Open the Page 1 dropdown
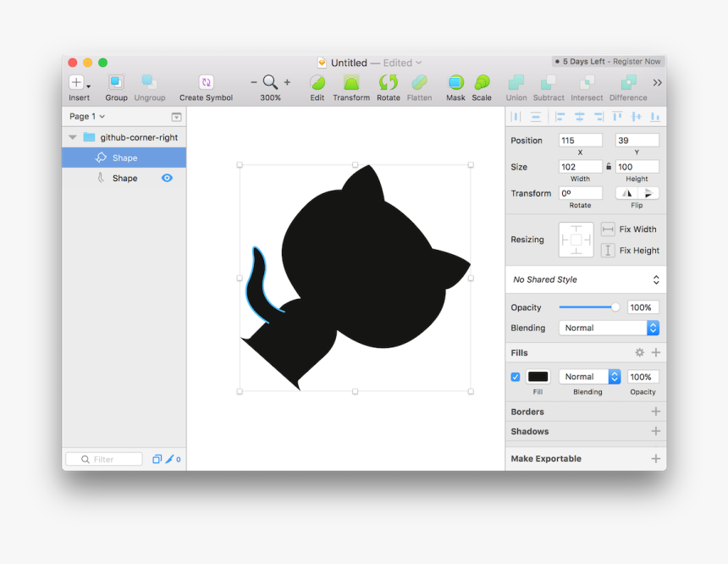 click(x=87, y=116)
